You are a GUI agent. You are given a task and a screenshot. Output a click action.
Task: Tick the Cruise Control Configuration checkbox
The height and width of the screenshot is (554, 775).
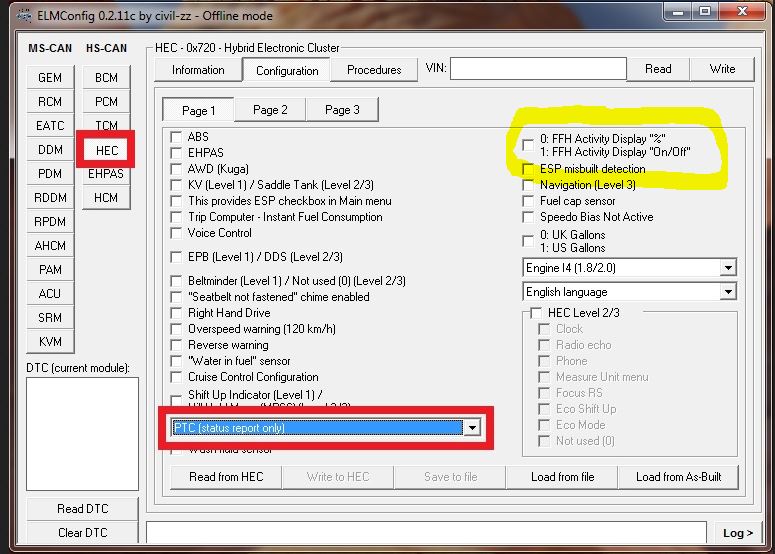[177, 377]
